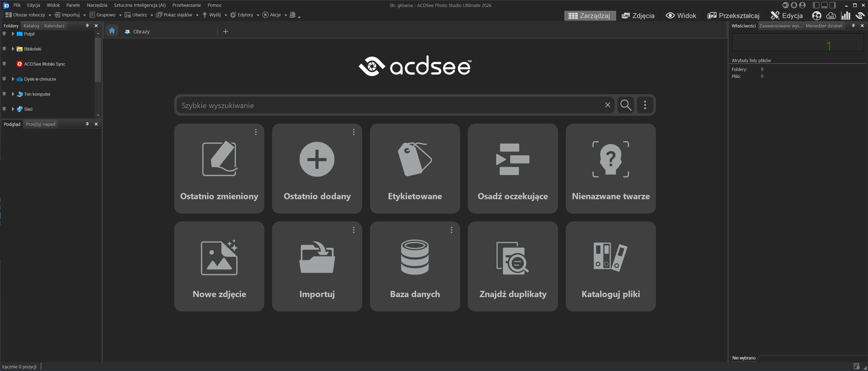Screen dimensions: 868x371
Task: Toggle Easy-Select marker for Biblioteki
Action: tap(4, 49)
